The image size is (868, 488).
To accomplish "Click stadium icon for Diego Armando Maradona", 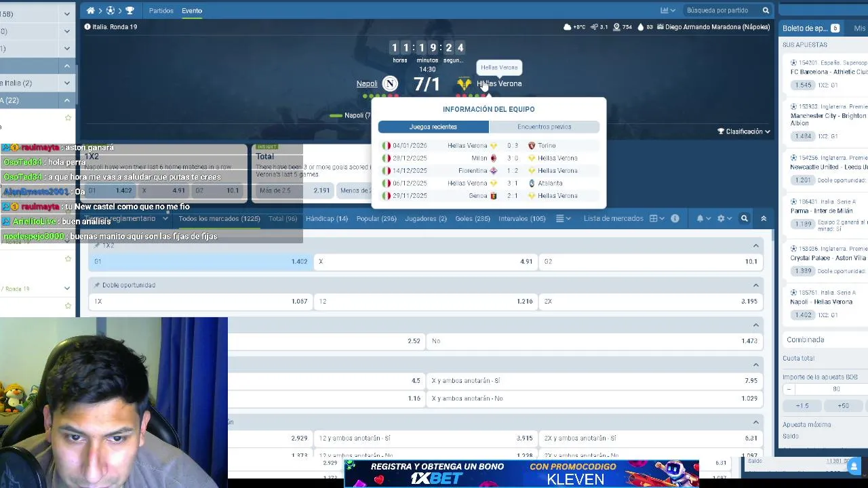I will click(x=660, y=27).
